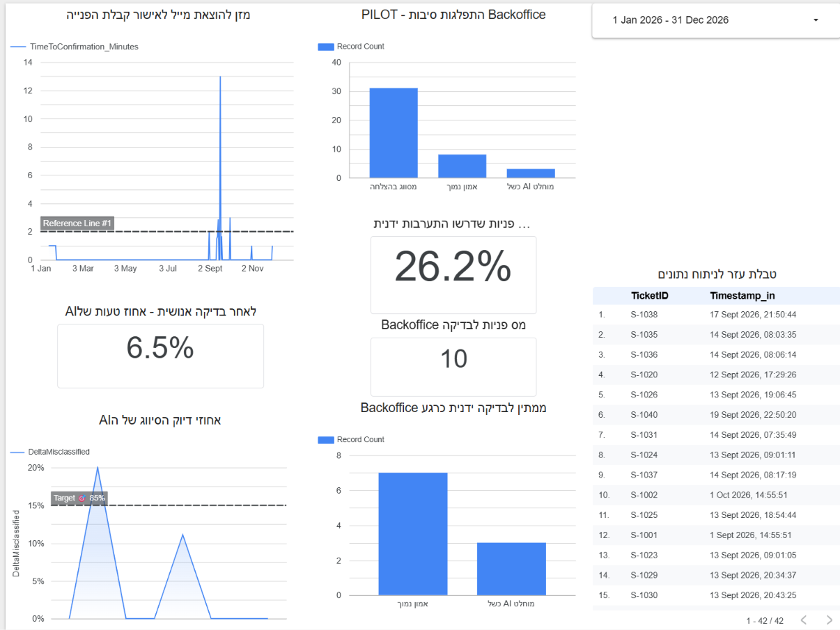The image size is (840, 630).
Task: Click the Reference Line #1 label
Action: 77,223
